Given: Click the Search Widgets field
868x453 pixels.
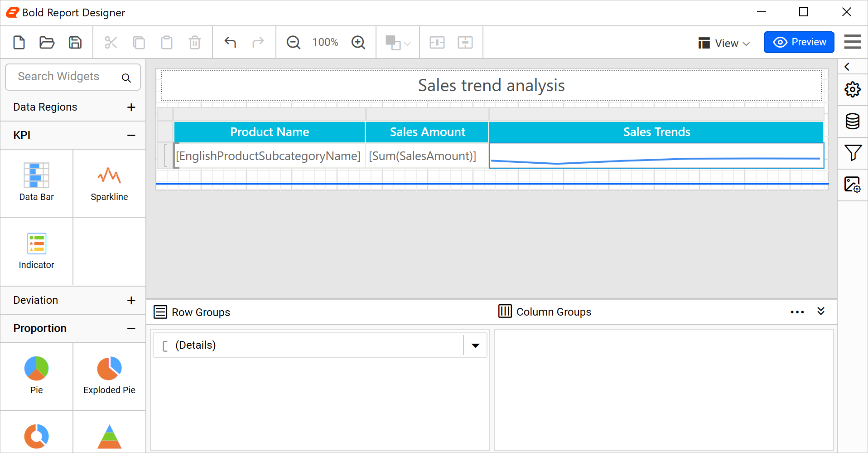Looking at the screenshot, I should 73,77.
